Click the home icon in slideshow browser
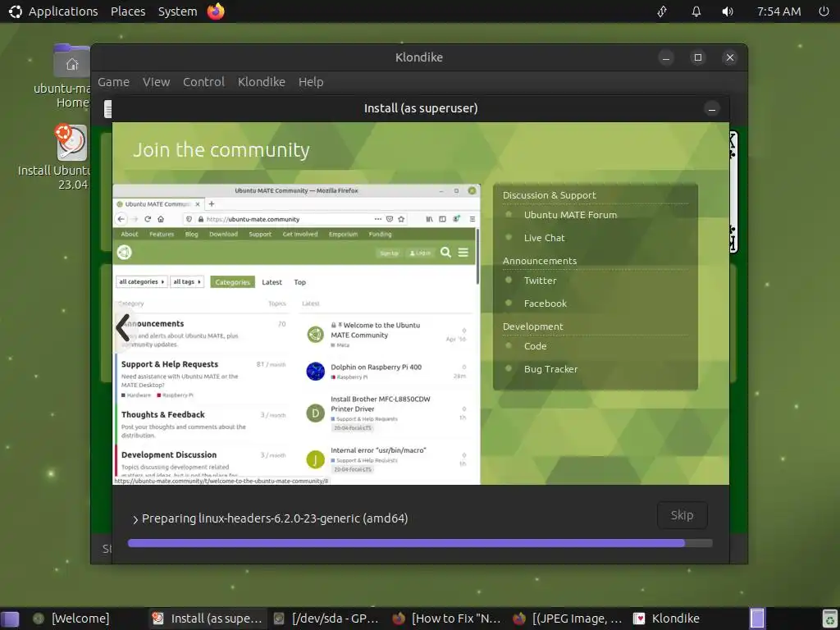840x630 pixels. coord(161,219)
